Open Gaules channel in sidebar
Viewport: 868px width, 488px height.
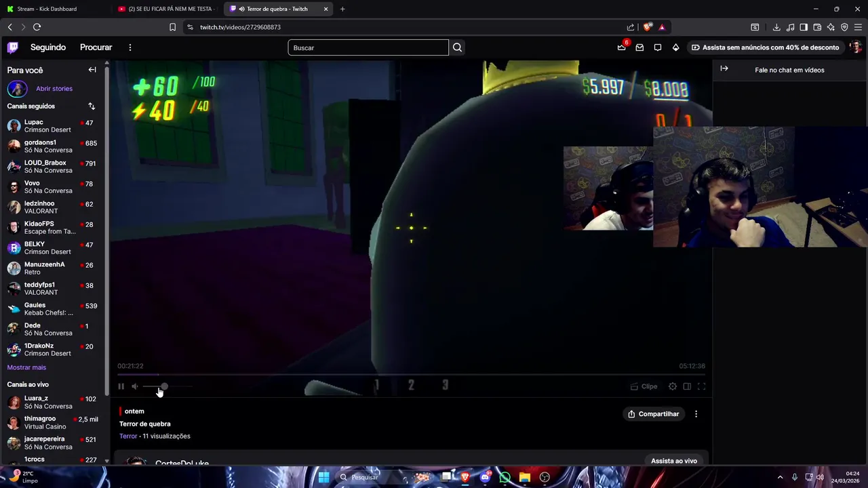pyautogui.click(x=53, y=309)
